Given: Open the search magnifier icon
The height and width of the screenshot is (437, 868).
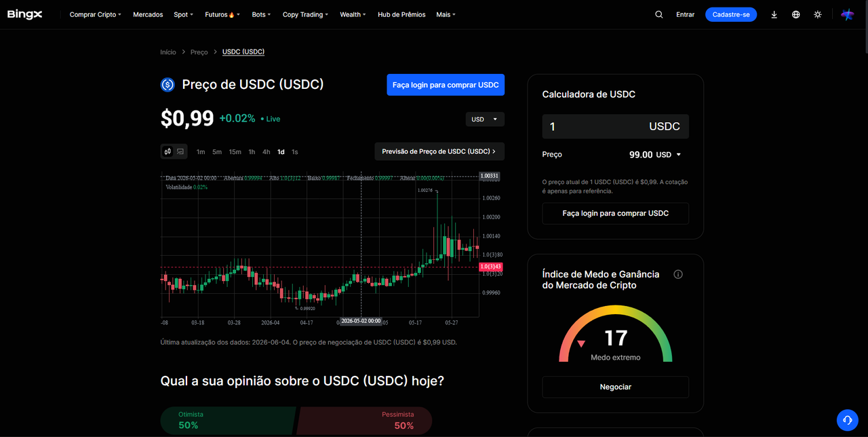Looking at the screenshot, I should pyautogui.click(x=659, y=14).
